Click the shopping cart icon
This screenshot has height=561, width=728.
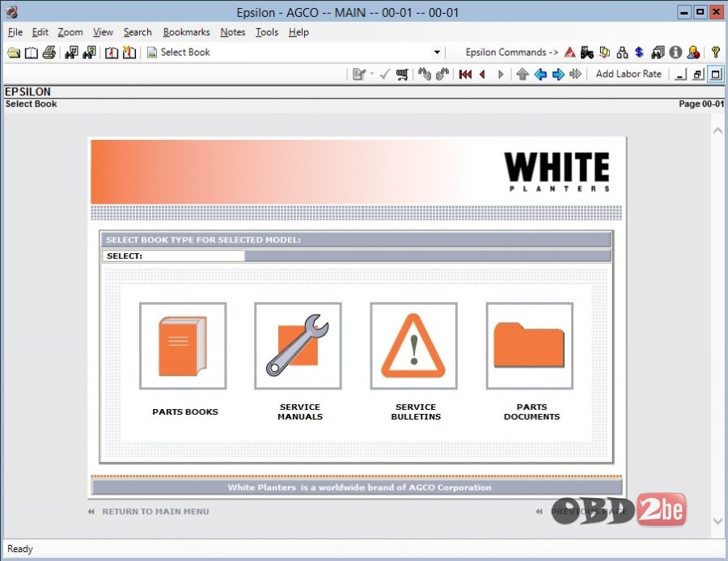pyautogui.click(x=402, y=74)
